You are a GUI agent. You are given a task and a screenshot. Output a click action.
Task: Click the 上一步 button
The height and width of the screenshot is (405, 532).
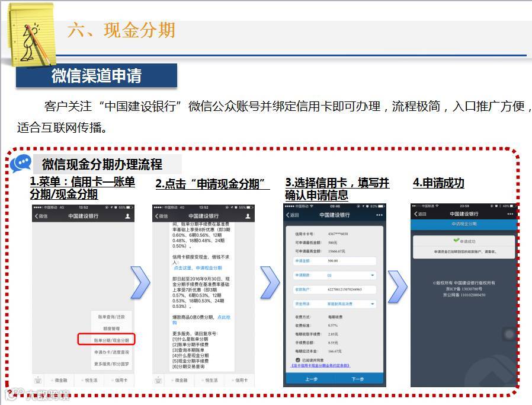310,379
